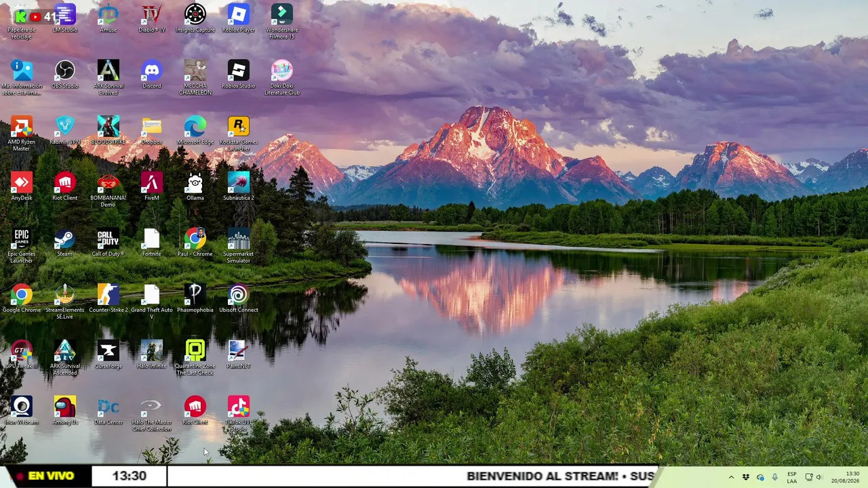Click the ARK Survival Ascended shortcut

pos(65,359)
